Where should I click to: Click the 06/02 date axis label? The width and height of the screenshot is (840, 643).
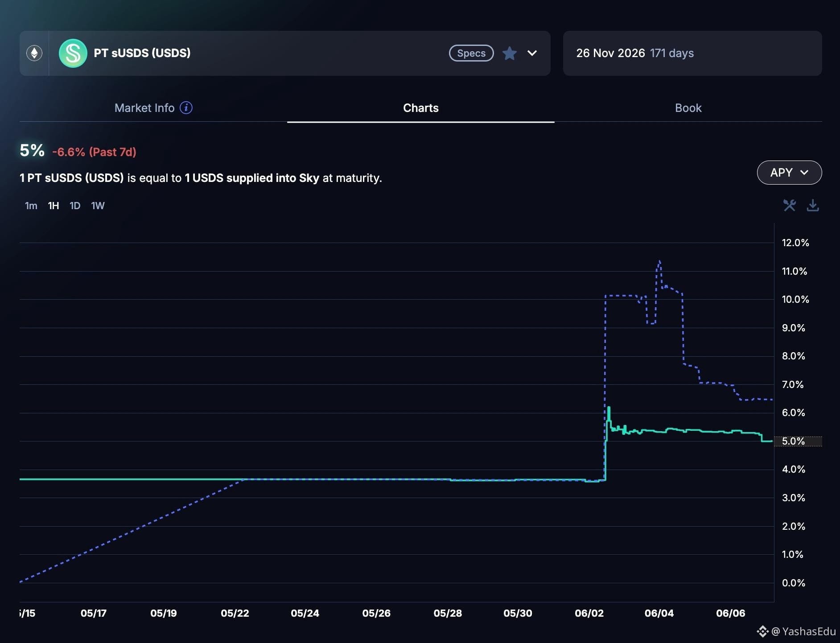[589, 613]
